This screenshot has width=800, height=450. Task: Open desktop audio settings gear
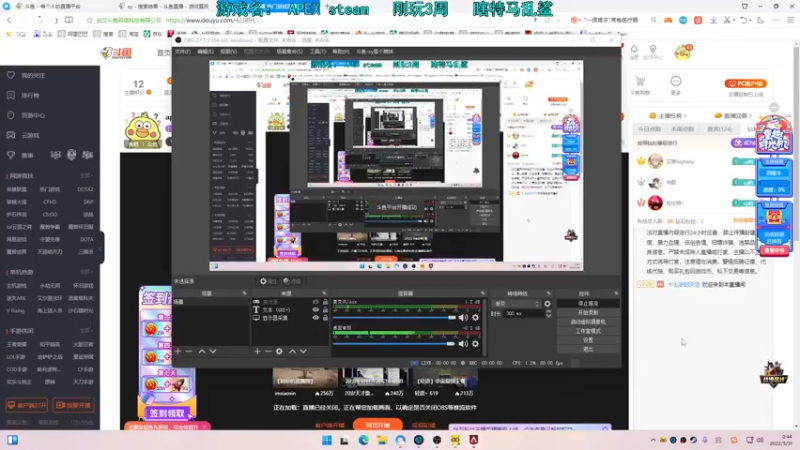click(x=476, y=344)
